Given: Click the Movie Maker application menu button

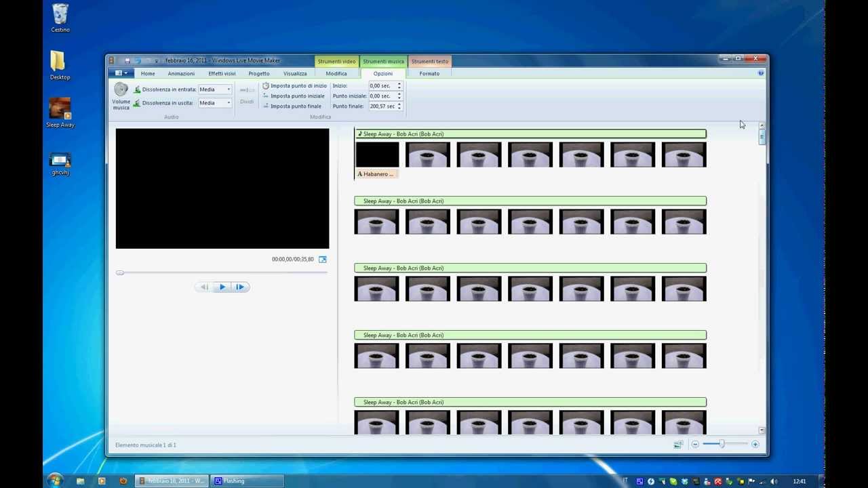Looking at the screenshot, I should pos(121,73).
